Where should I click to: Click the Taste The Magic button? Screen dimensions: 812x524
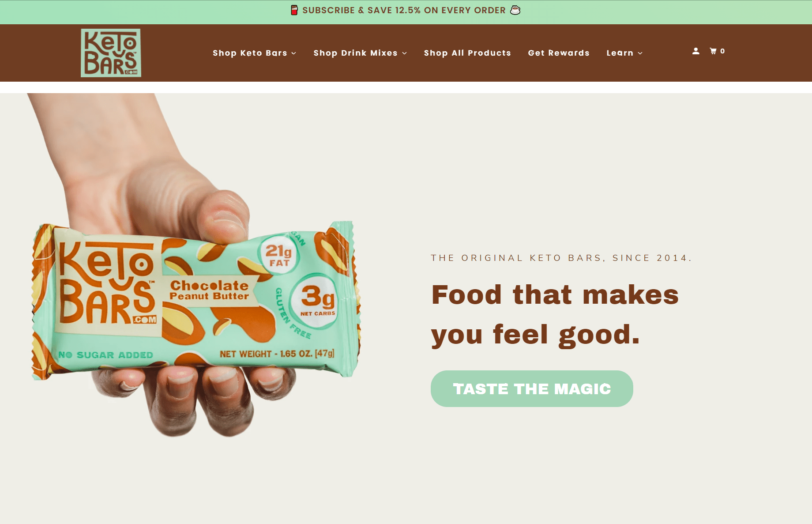click(532, 388)
